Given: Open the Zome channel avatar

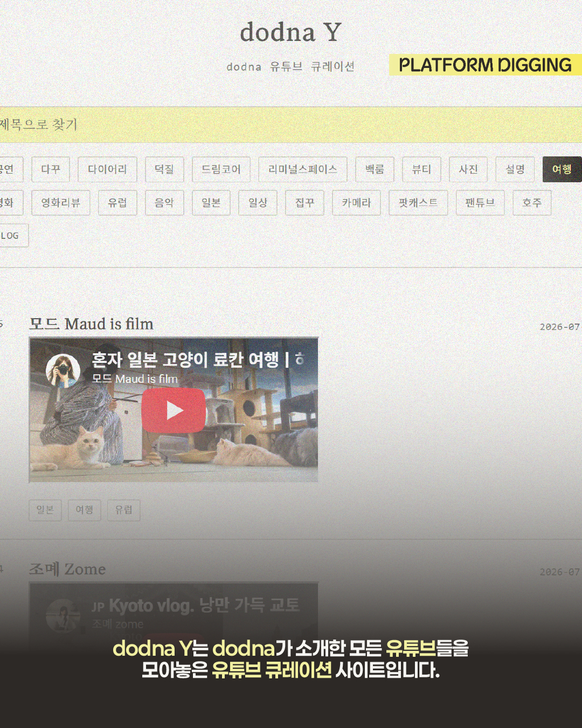Looking at the screenshot, I should [x=63, y=615].
